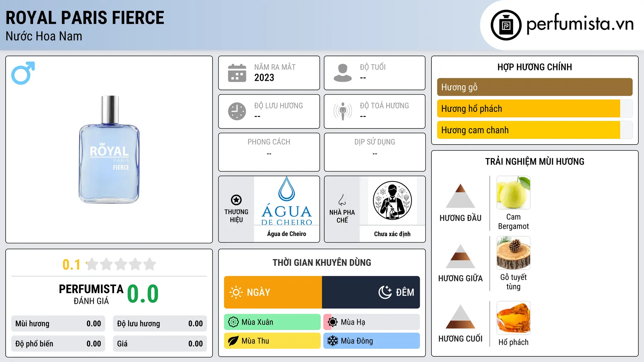Open the Água de Cheiro brand name link
The image size is (644, 362).
pyautogui.click(x=287, y=234)
